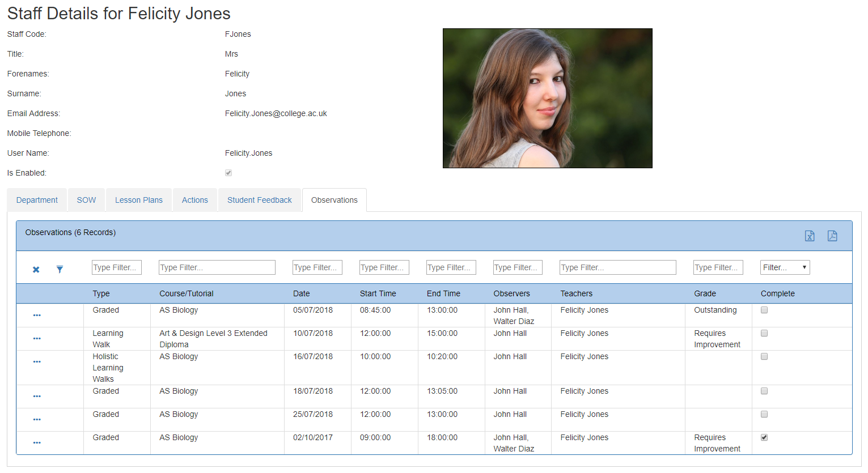Click the email Felicity.Jones@college.ac.uk
Image resolution: width=868 pixels, height=473 pixels.
pos(276,113)
